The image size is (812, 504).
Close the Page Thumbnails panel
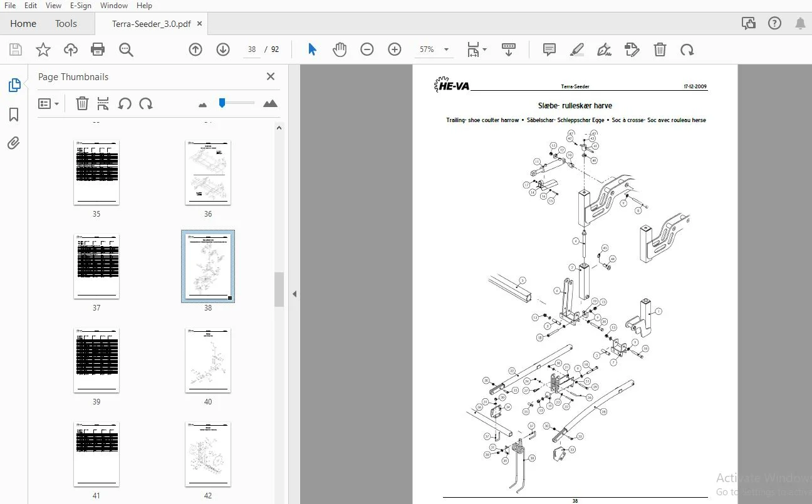pos(271,76)
